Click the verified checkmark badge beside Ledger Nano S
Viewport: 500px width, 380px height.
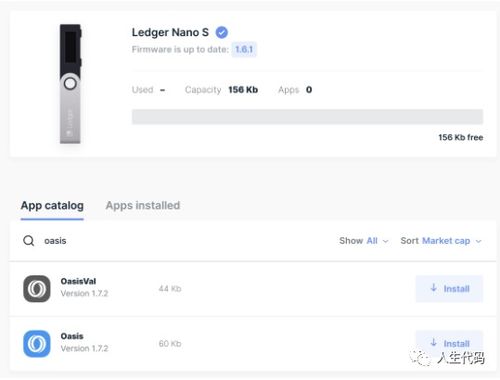(222, 32)
